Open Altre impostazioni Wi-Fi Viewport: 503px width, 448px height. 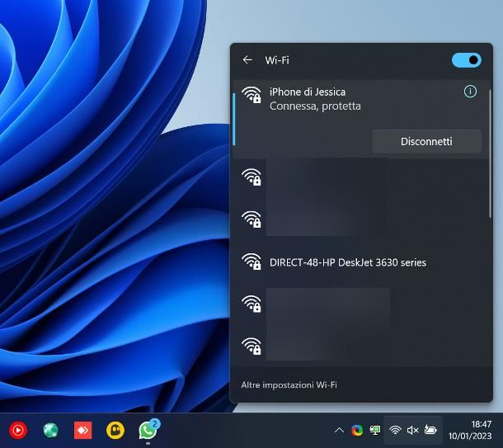pyautogui.click(x=289, y=384)
